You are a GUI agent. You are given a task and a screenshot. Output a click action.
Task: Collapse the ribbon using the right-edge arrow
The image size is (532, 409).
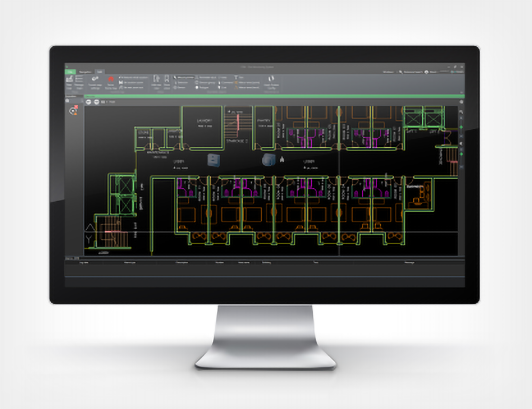[x=461, y=92]
